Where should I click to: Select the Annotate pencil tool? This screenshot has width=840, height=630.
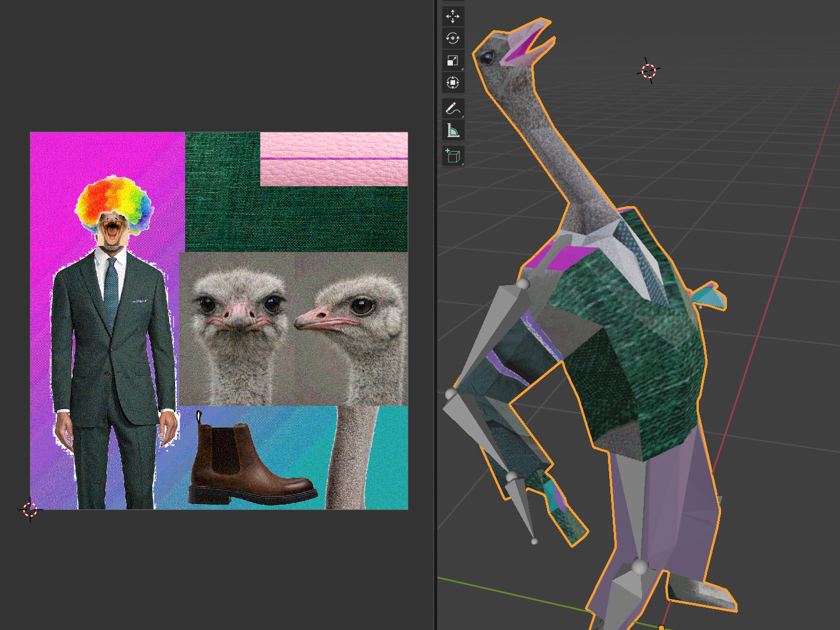453,108
